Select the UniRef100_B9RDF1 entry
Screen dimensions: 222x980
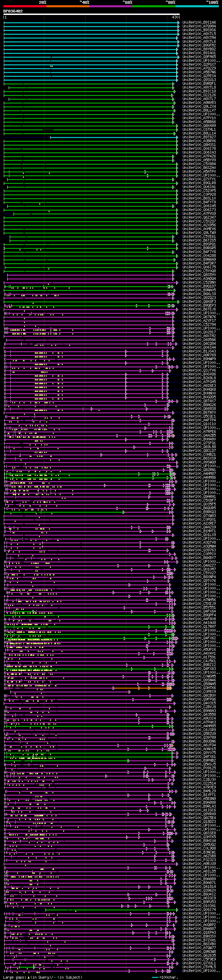pyautogui.click(x=199, y=84)
